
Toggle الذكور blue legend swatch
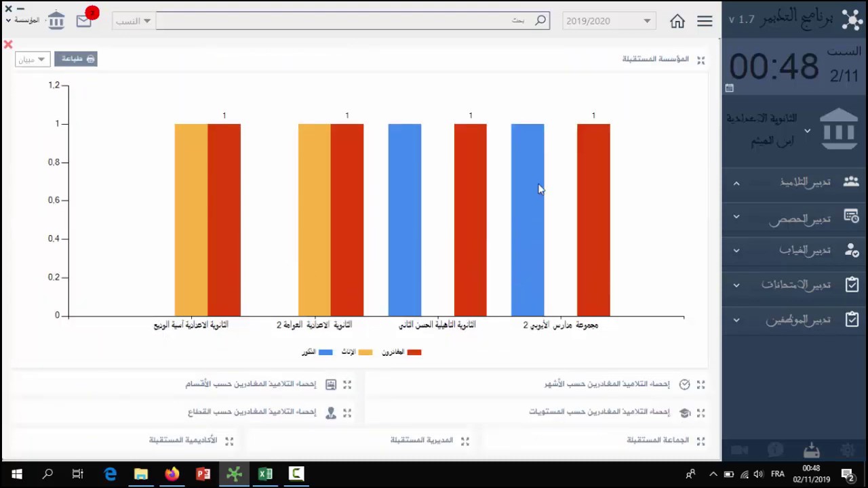[x=325, y=352]
